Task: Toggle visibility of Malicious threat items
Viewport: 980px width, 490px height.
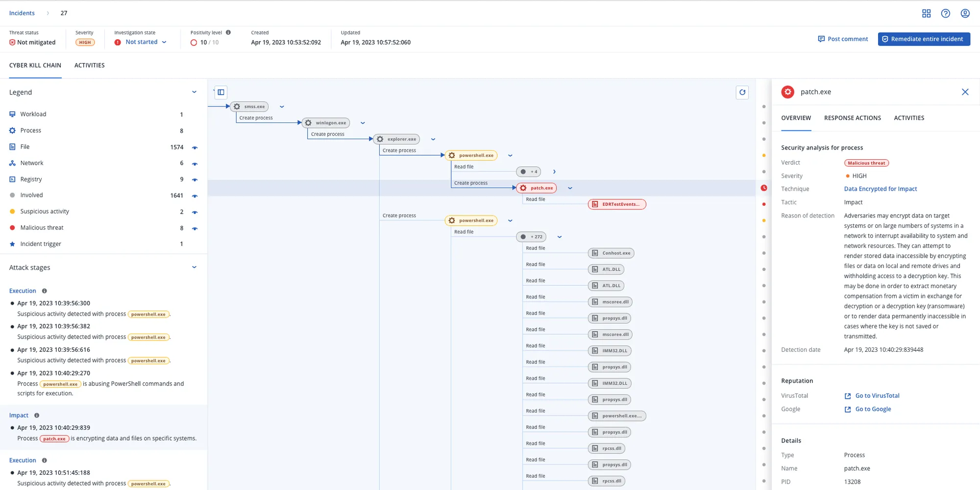Action: point(195,228)
